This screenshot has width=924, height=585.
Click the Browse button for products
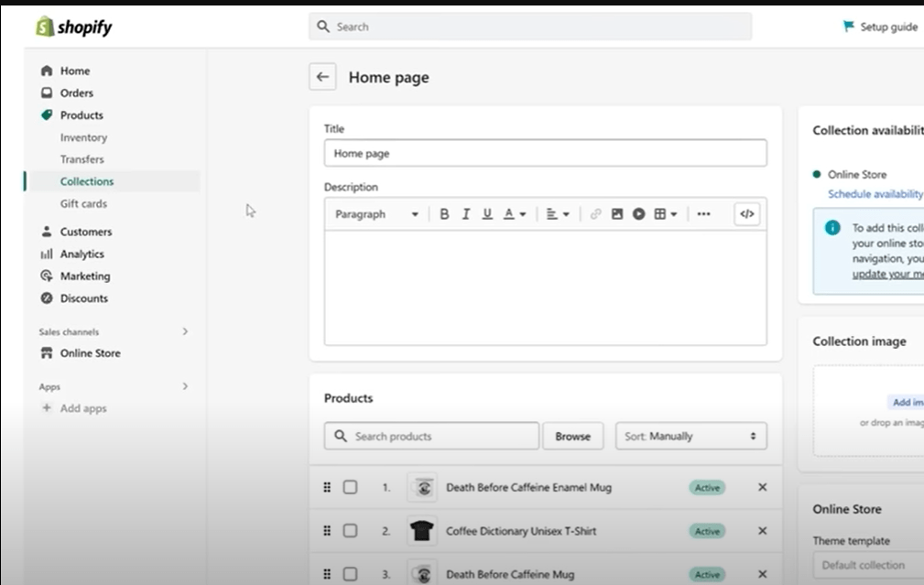[x=572, y=436]
